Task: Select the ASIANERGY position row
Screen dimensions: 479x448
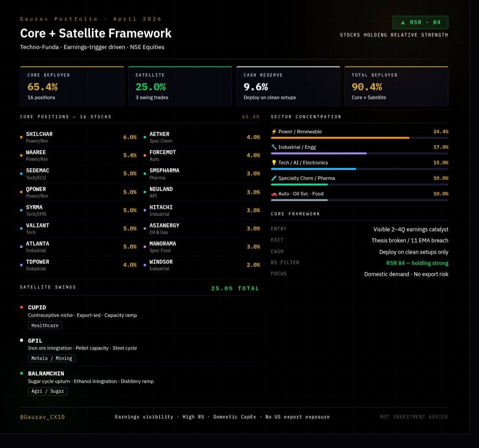Action: click(x=202, y=228)
